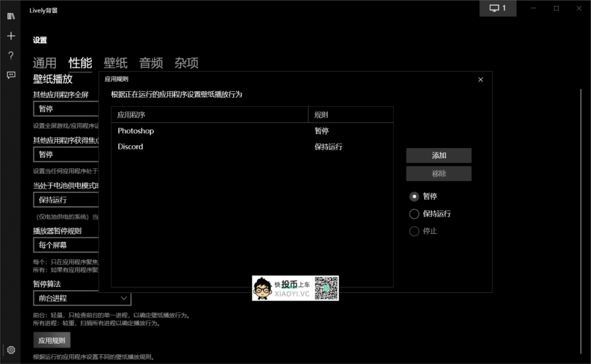Image resolution: width=591 pixels, height=364 pixels.
Task: Open the 播放器暂停规则 每个屏幕 dropdown
Action: (x=66, y=245)
